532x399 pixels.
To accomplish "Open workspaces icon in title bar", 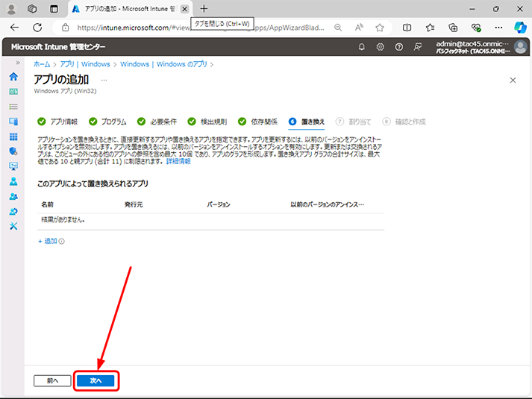I will (32, 9).
